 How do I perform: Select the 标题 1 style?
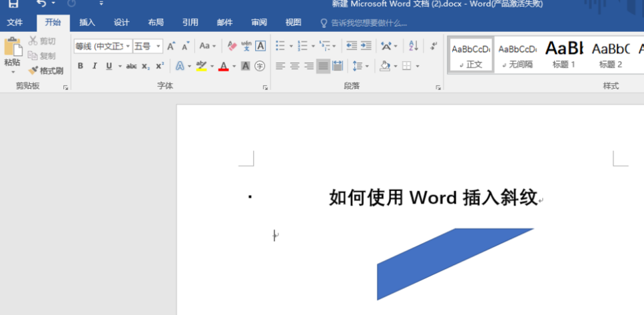[x=564, y=55]
